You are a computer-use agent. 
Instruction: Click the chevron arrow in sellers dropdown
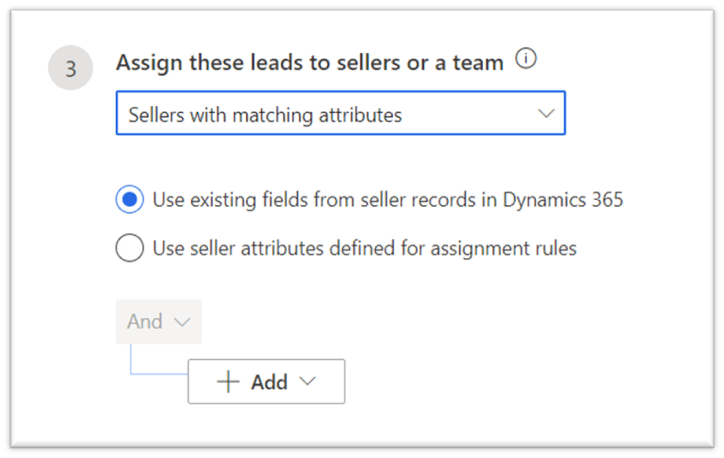coord(545,114)
